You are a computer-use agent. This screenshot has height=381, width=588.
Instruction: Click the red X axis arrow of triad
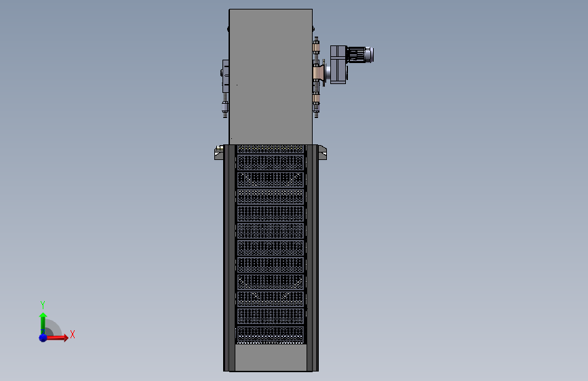tap(56, 338)
